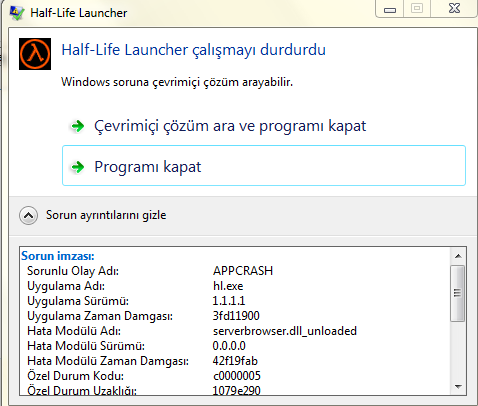Click the 1.1.1.1 version value
Image resolution: width=478 pixels, height=406 pixels.
[x=229, y=301]
